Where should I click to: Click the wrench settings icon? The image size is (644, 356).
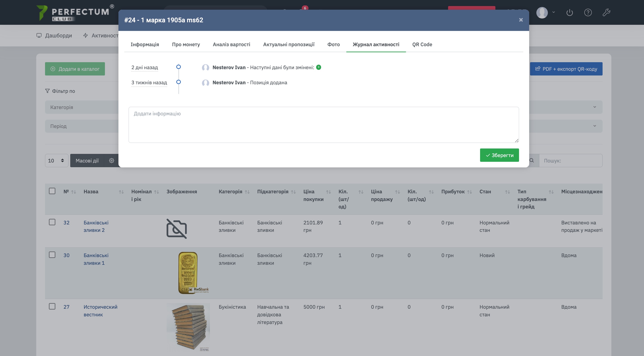[606, 12]
